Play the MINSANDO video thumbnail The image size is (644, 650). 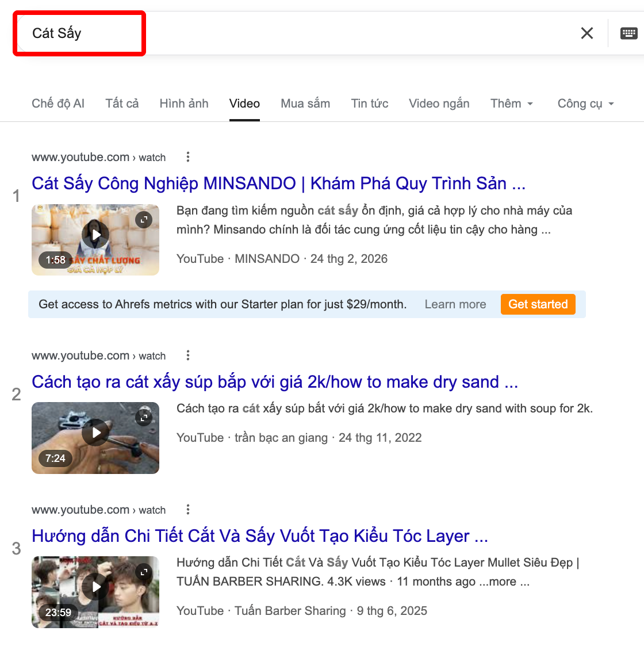[x=95, y=235]
